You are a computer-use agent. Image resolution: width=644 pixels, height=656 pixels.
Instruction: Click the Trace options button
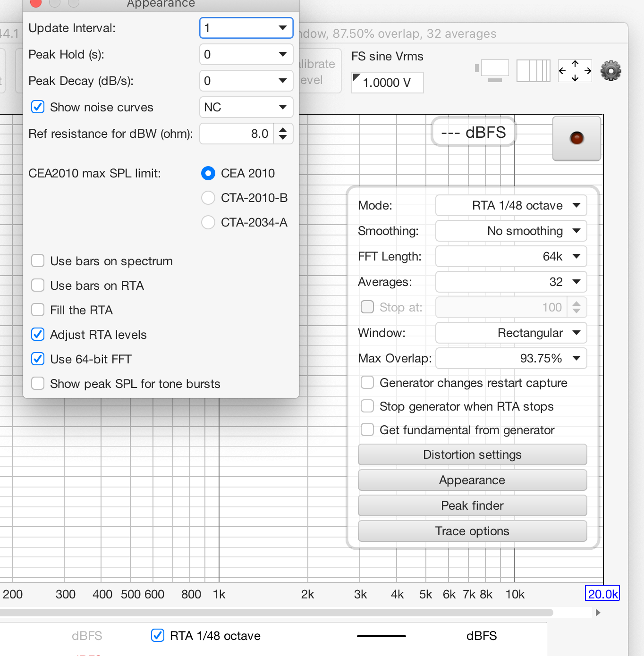[x=472, y=531]
